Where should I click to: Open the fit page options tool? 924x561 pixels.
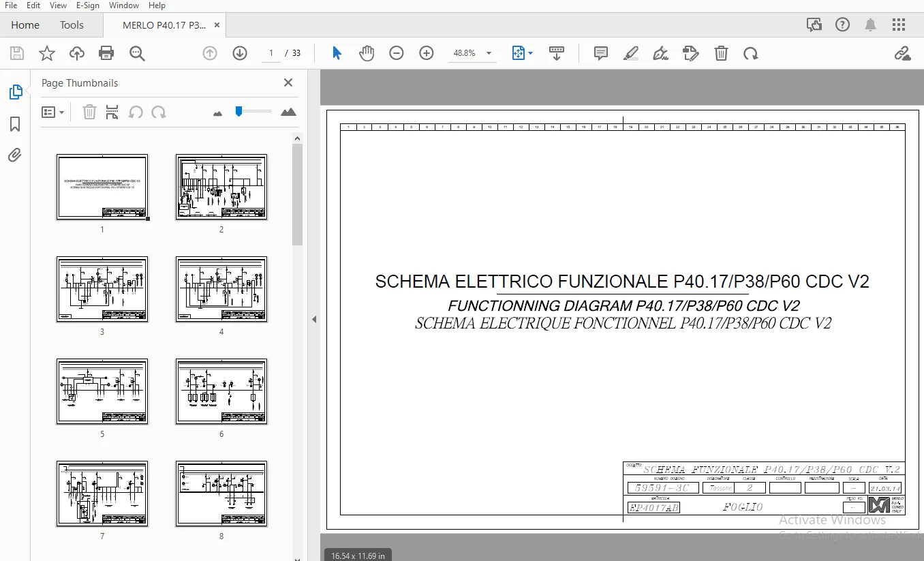522,53
